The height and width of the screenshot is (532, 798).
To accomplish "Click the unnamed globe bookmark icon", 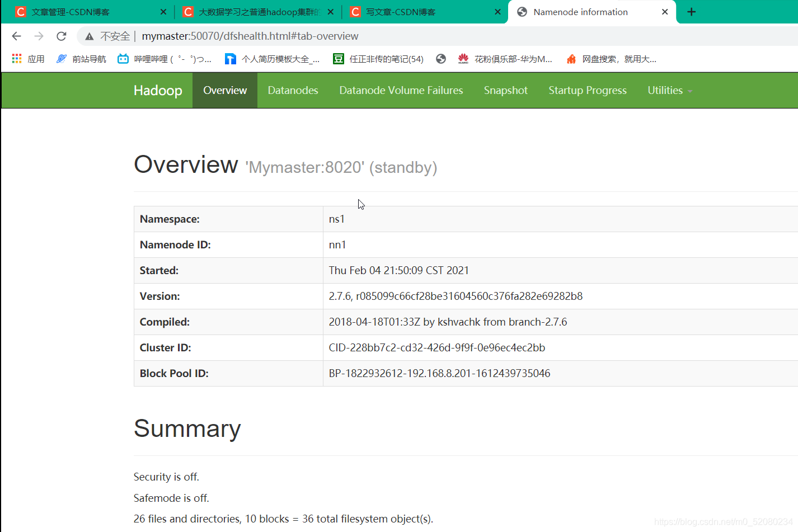I will (441, 59).
